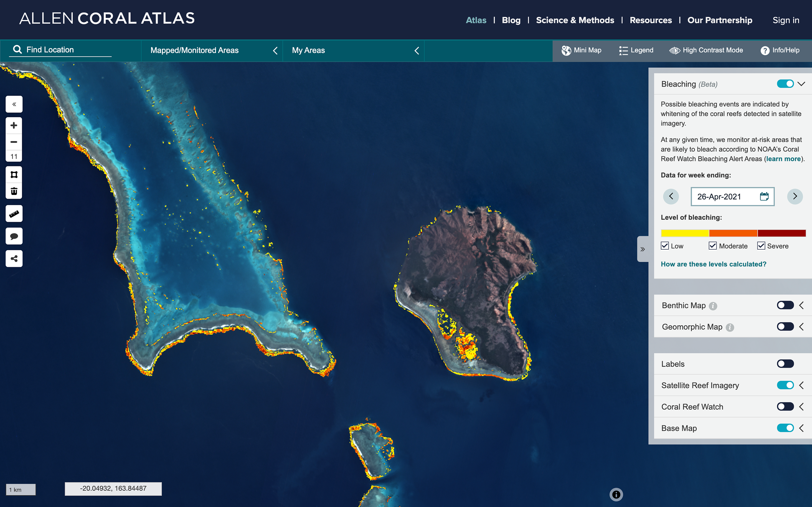Image resolution: width=812 pixels, height=507 pixels.
Task: Turn on the Benthic Map layer
Action: tap(785, 305)
